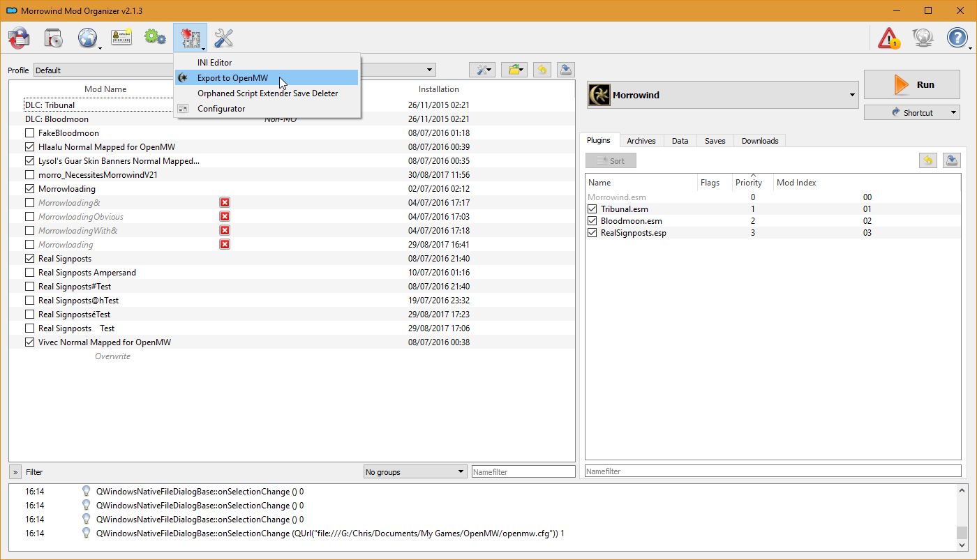The height and width of the screenshot is (560, 977).
Task: Open the Shortcut dropdown button
Action: [x=912, y=112]
